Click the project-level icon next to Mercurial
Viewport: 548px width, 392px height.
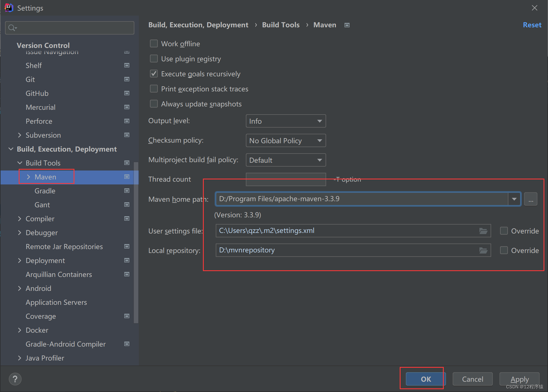(x=127, y=107)
